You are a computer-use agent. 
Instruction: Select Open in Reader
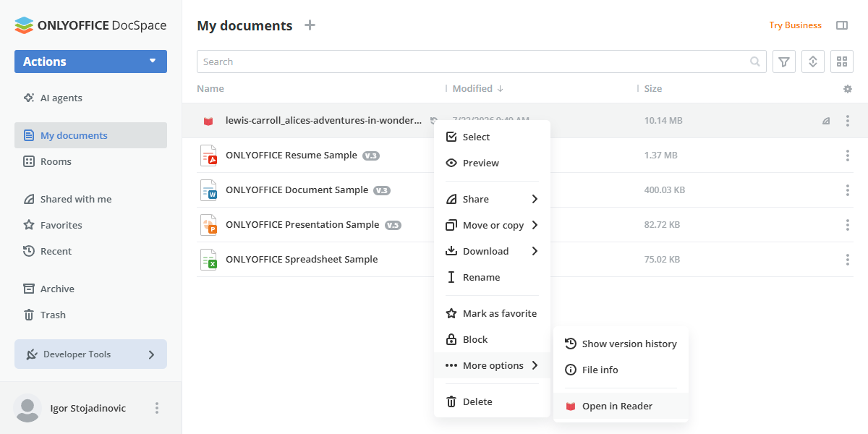621,406
